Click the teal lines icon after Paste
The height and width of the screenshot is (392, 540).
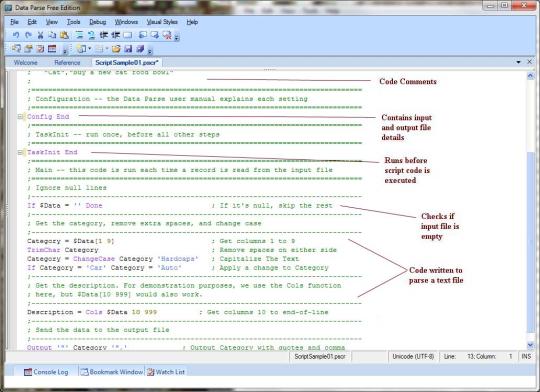[x=79, y=35]
